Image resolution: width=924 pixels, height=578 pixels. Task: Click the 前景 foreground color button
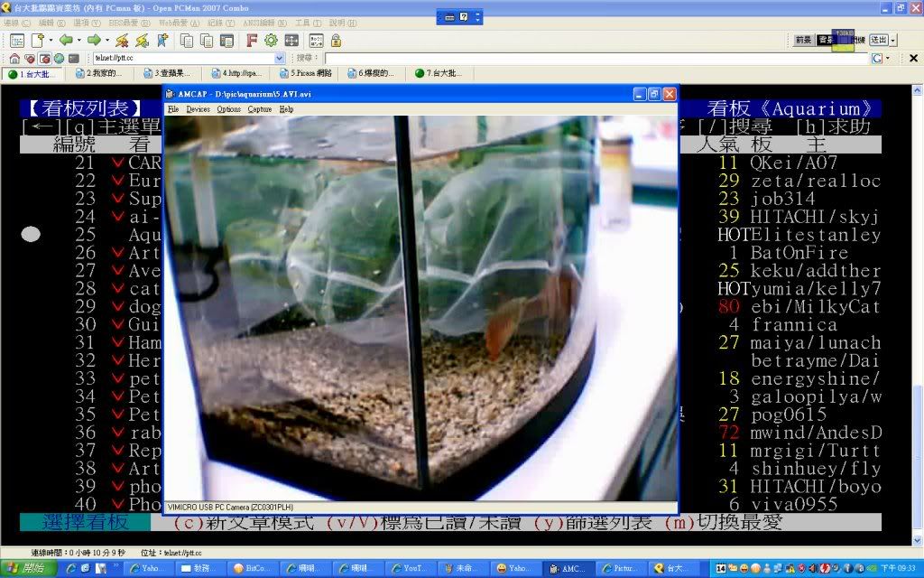pyautogui.click(x=803, y=40)
